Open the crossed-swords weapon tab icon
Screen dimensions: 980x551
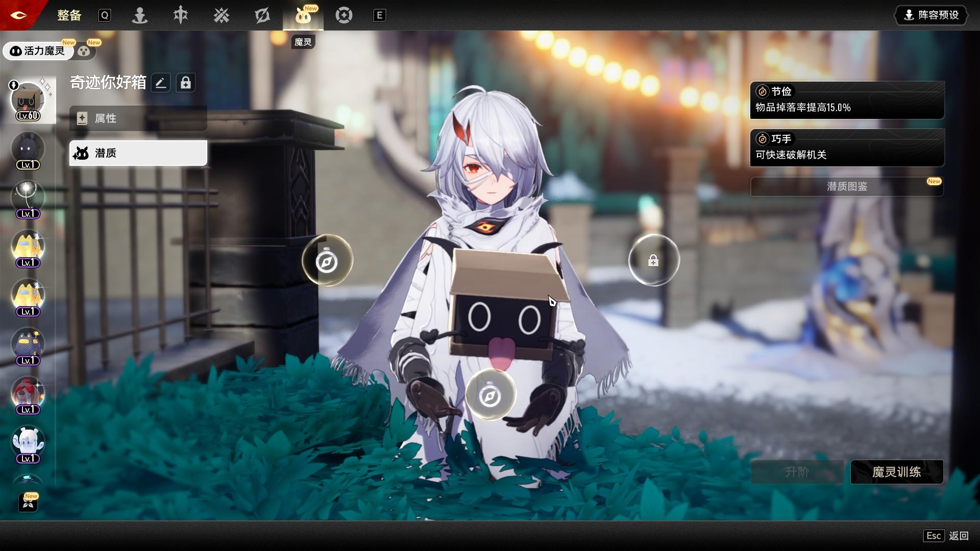(222, 15)
